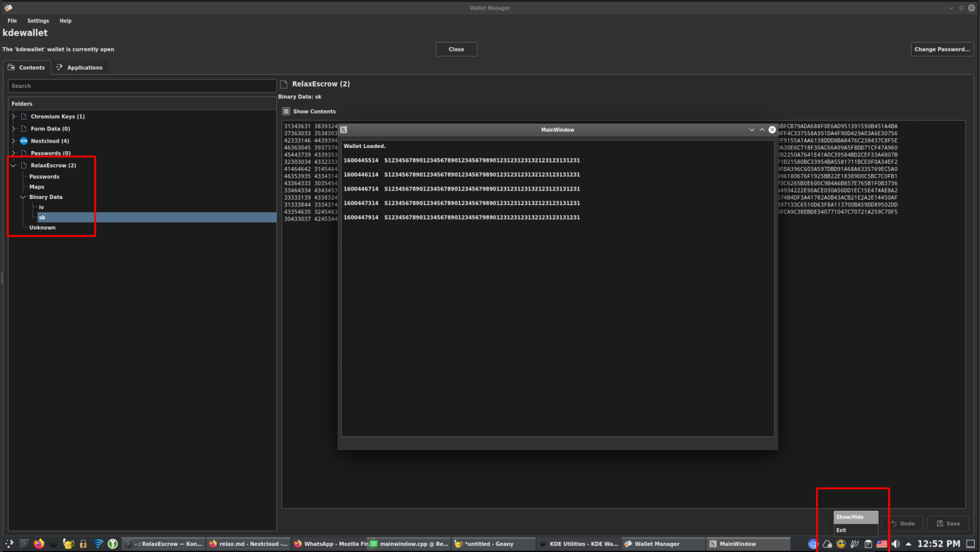Viewport: 980px width, 552px height.
Task: Click the wallet Search field
Action: click(x=142, y=86)
